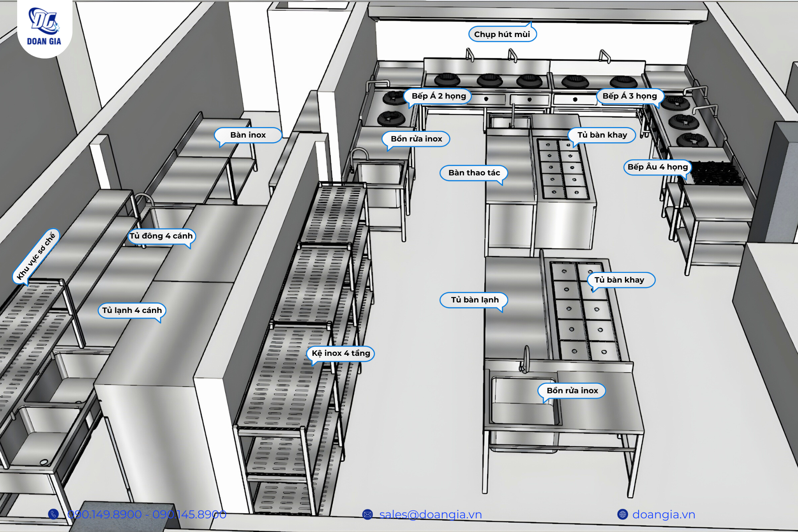This screenshot has width=798, height=532.
Task: Click the globe website icon
Action: [623, 514]
